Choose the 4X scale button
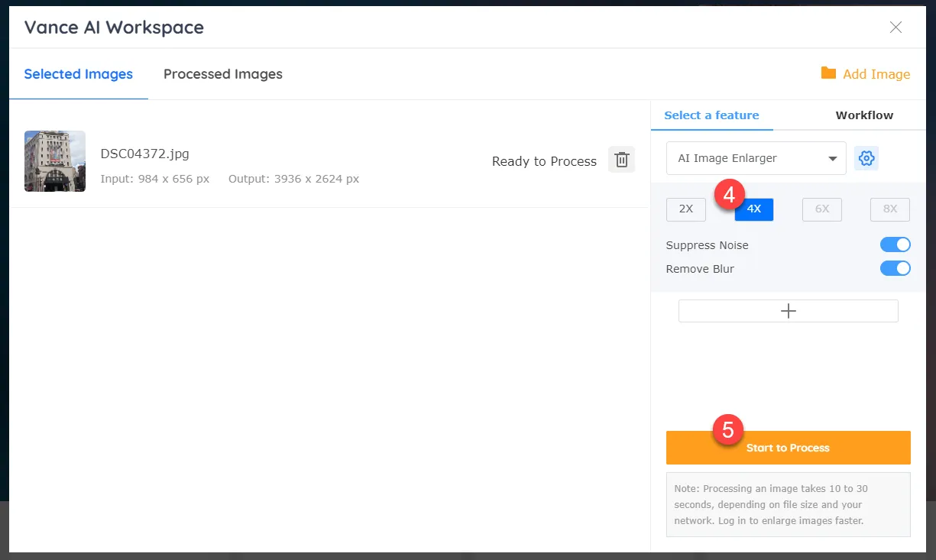 [753, 209]
